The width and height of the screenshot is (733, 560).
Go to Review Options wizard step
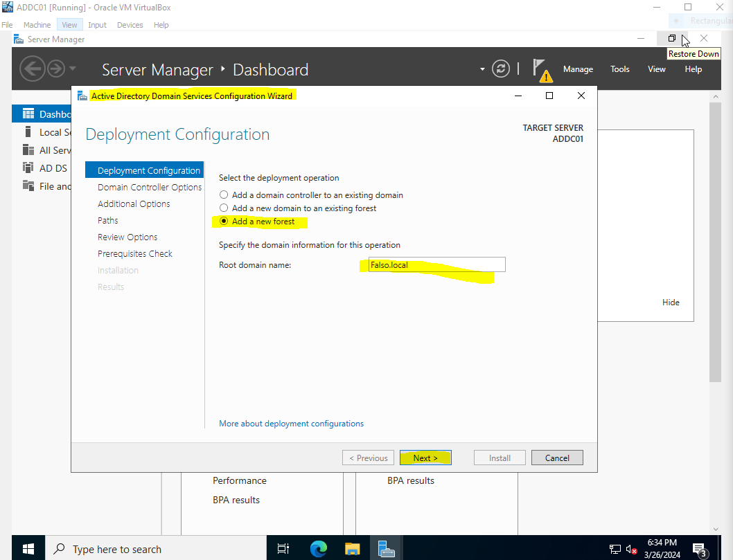(127, 237)
